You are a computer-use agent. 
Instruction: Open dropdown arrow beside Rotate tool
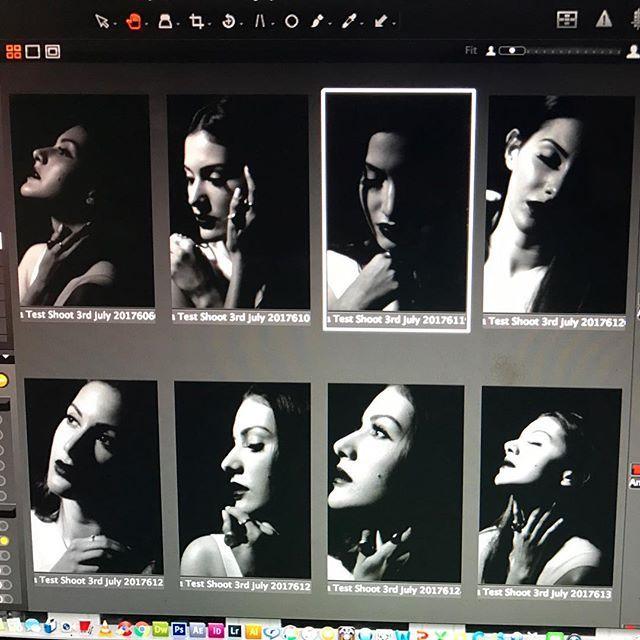coord(242,24)
